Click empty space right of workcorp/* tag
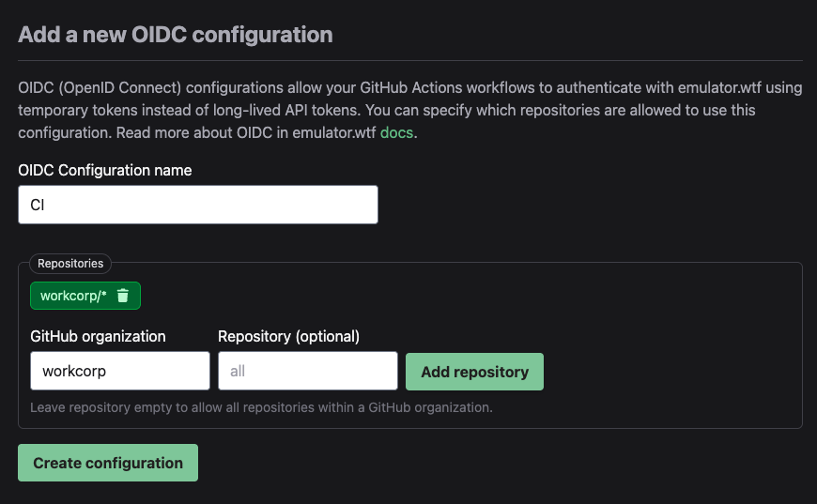817x504 pixels. [470, 296]
